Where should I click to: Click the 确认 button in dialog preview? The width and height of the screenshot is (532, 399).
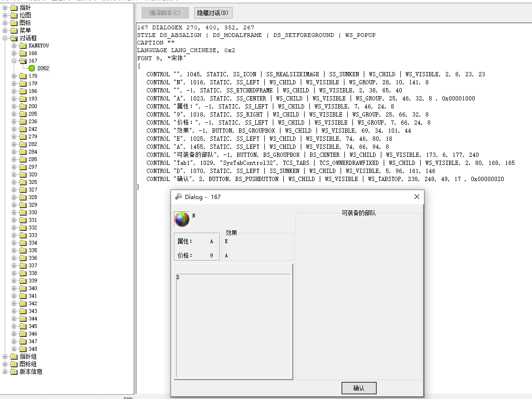[x=359, y=388]
